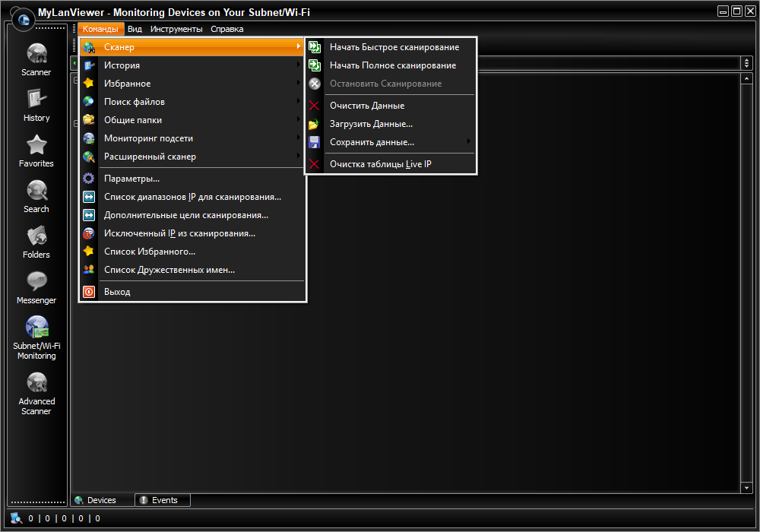Viewport: 760px width, 532px height.
Task: Open Параметры... settings entry
Action: click(x=192, y=179)
